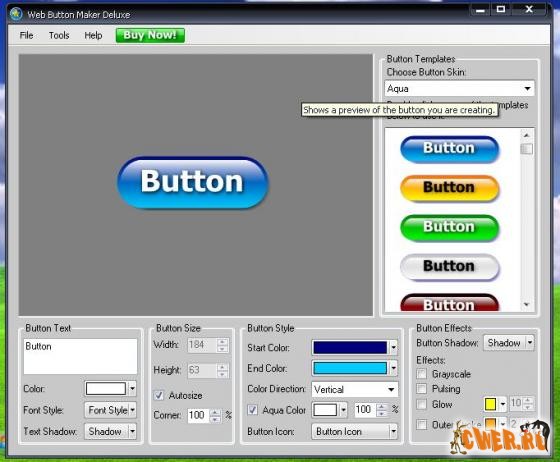560x462 pixels.
Task: Open the End Color dropdown arrow
Action: [393, 368]
